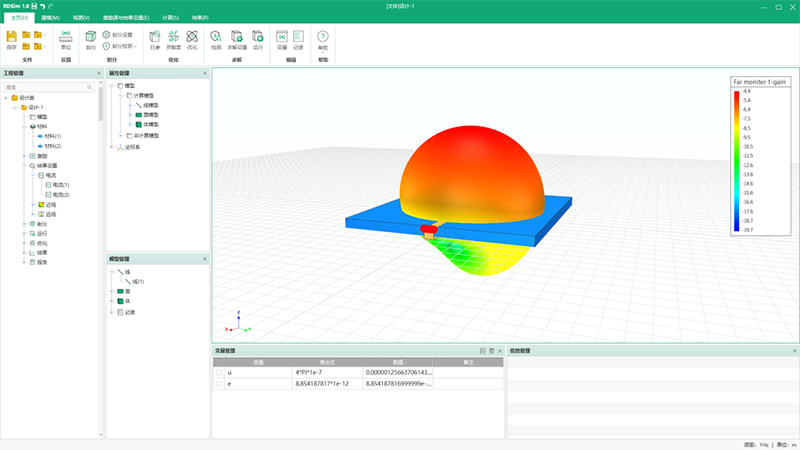Image resolution: width=800 pixels, height=450 pixels.
Task: Switch to the 建模(M) ribbon tab
Action: pyautogui.click(x=50, y=18)
